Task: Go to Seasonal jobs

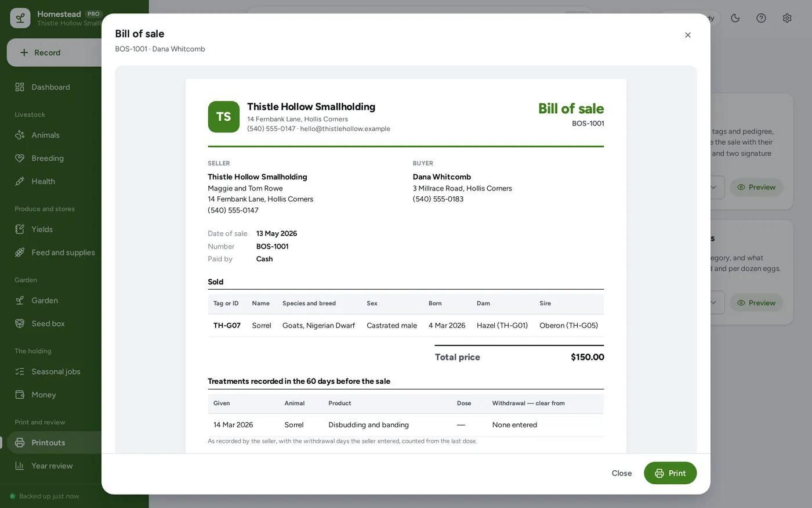Action: [56, 372]
